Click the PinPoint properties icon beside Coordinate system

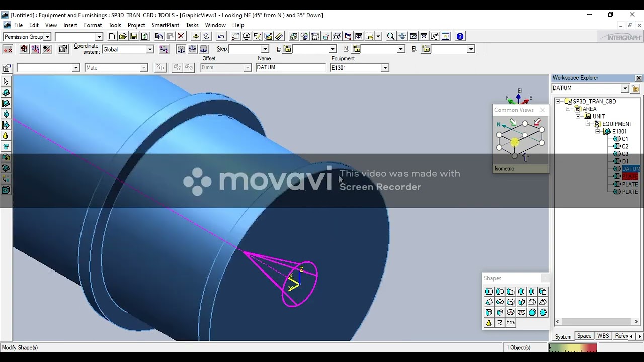63,49
